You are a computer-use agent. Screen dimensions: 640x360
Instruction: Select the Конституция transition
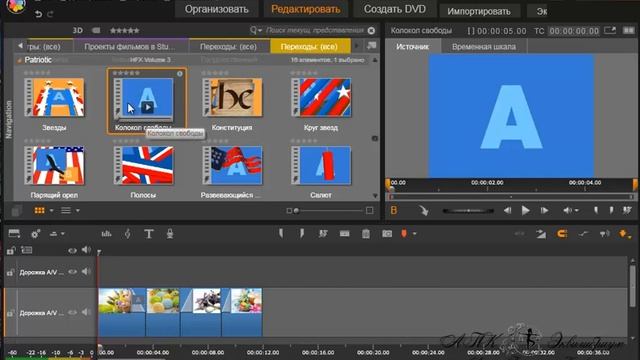(x=232, y=98)
